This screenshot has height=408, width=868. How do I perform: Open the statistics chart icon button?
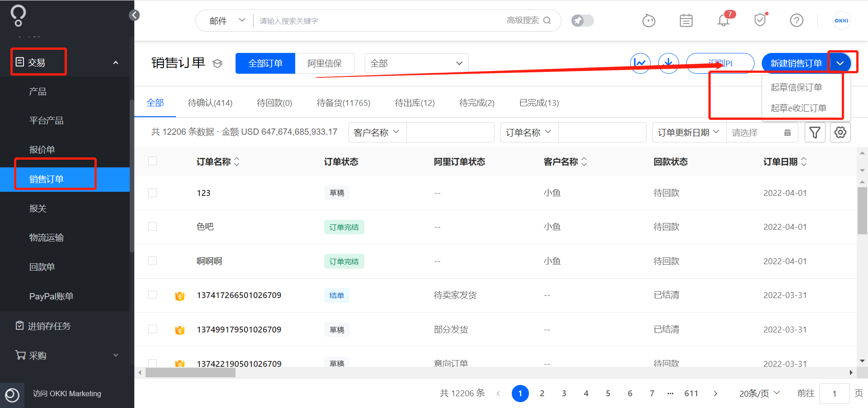click(x=641, y=63)
